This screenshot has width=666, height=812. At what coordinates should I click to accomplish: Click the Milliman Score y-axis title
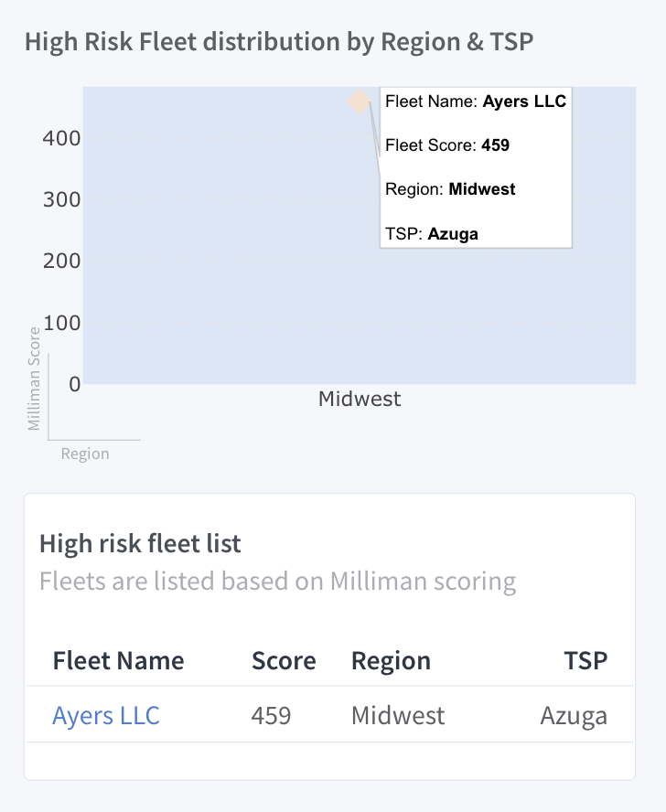[34, 379]
